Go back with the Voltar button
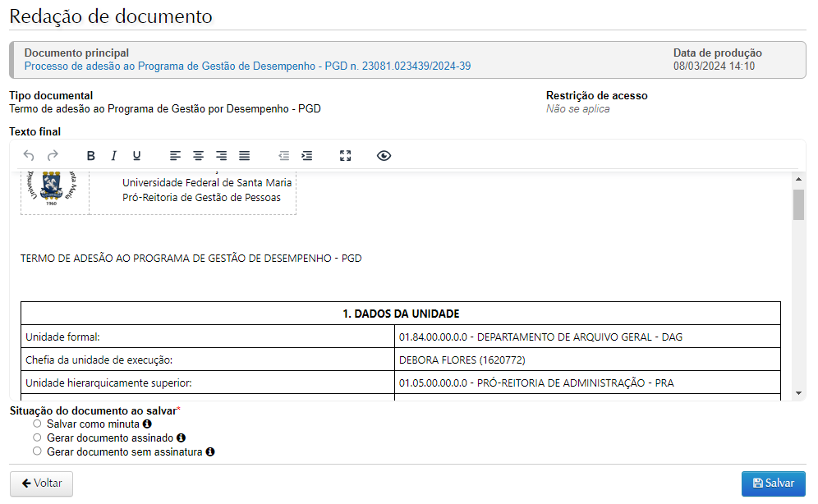The image size is (818, 504). click(41, 483)
